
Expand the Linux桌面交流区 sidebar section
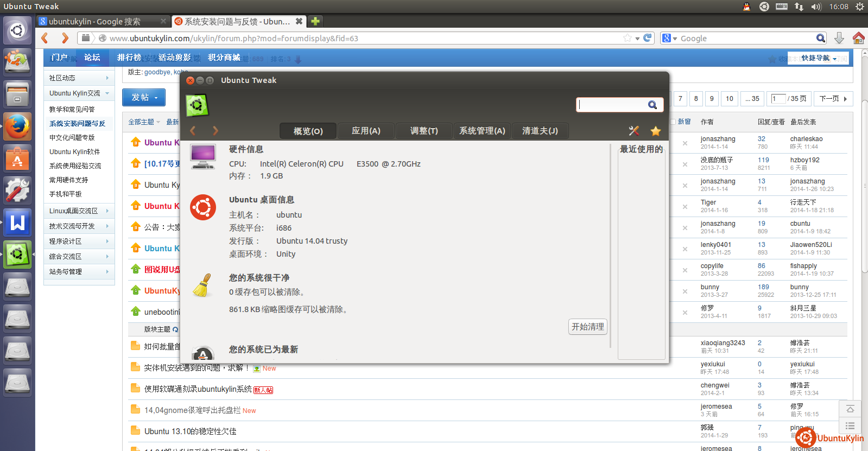tap(79, 211)
